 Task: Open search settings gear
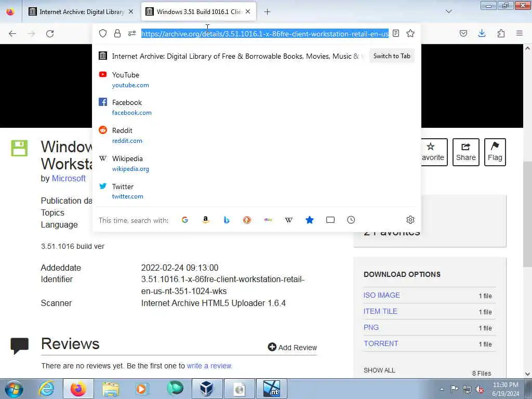click(410, 220)
